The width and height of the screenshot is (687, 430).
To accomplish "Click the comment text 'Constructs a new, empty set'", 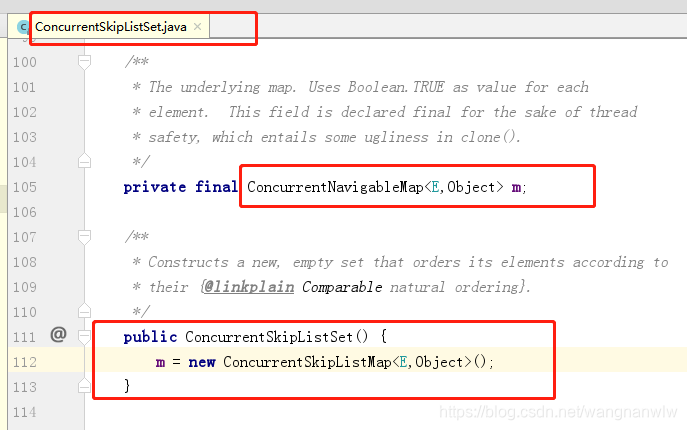I will click(x=256, y=262).
